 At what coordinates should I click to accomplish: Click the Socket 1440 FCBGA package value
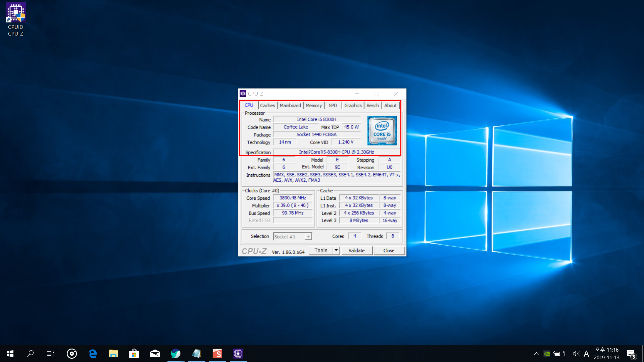click(317, 134)
